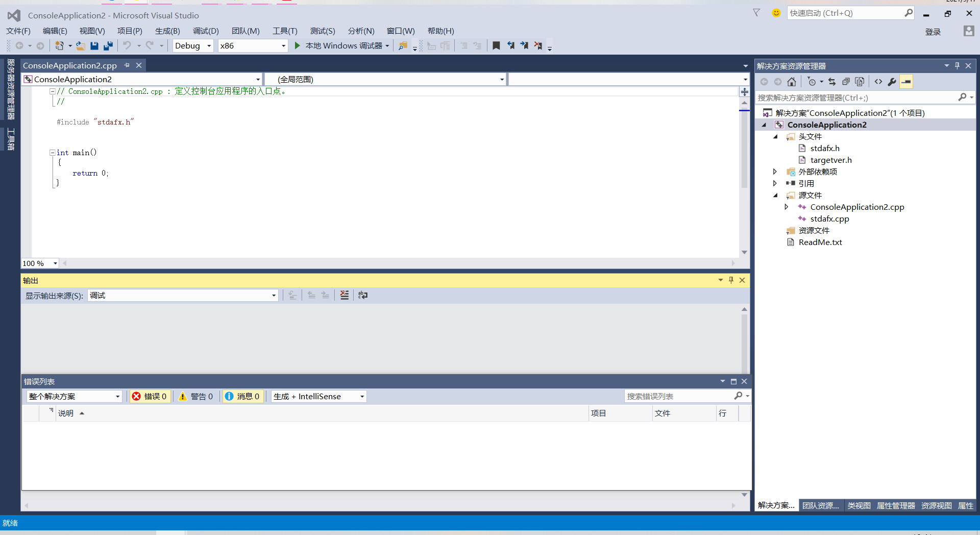The image size is (980, 535).
Task: Click the 搜索解决方案资源管理器 search field
Action: (856, 98)
